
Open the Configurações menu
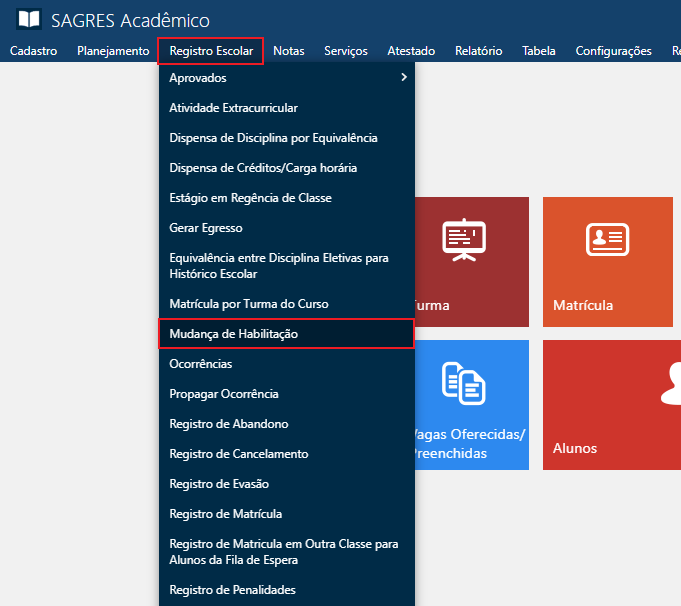point(613,51)
